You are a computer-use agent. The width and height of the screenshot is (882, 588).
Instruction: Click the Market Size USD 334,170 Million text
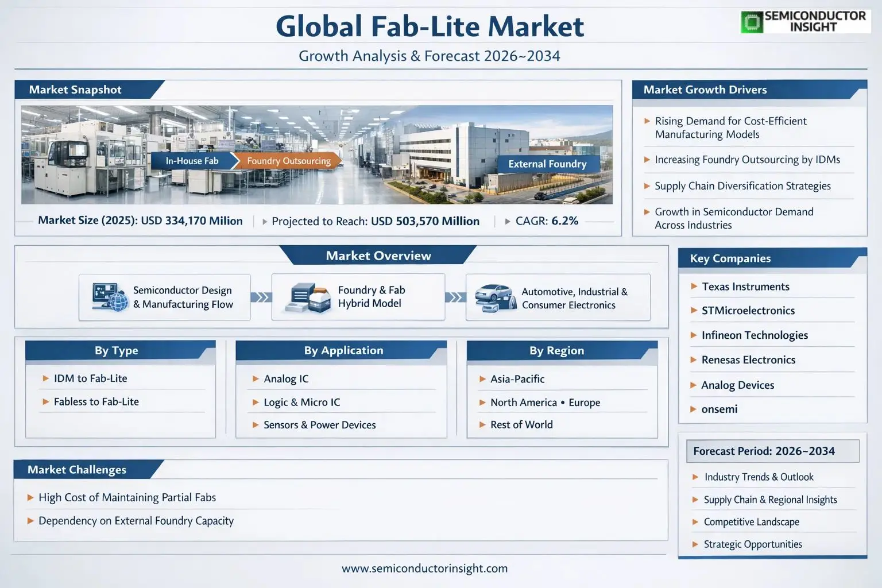(140, 220)
